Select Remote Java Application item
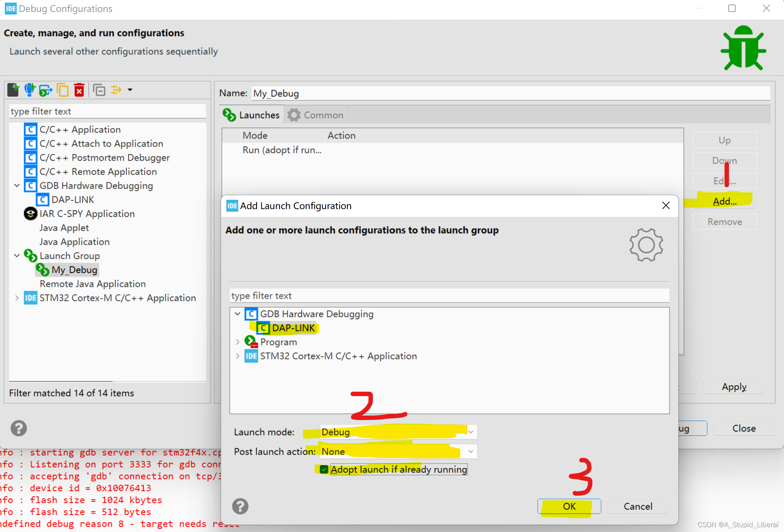The height and width of the screenshot is (532, 784). pyautogui.click(x=93, y=284)
